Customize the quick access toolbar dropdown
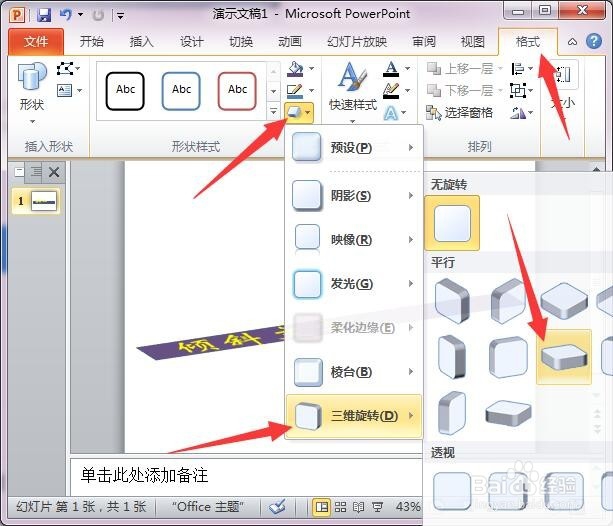 (120, 16)
